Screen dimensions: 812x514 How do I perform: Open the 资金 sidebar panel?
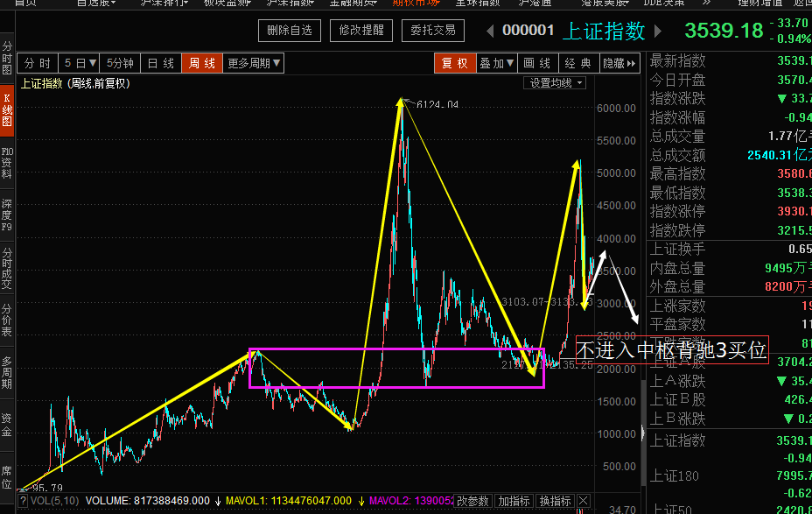coord(7,426)
